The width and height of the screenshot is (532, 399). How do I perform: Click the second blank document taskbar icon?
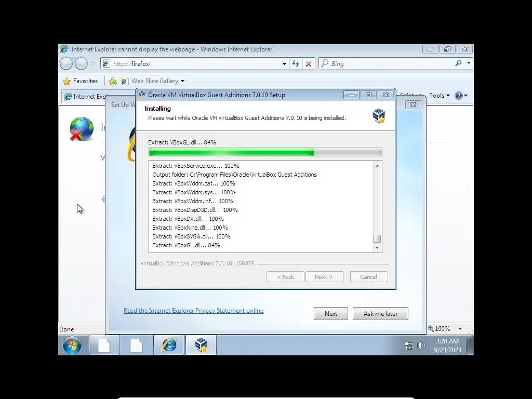[137, 345]
